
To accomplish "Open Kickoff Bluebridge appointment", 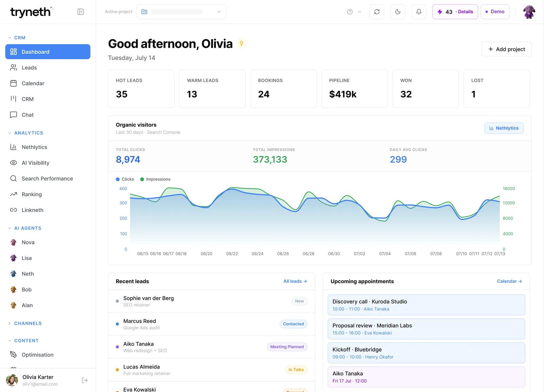I will click(426, 353).
